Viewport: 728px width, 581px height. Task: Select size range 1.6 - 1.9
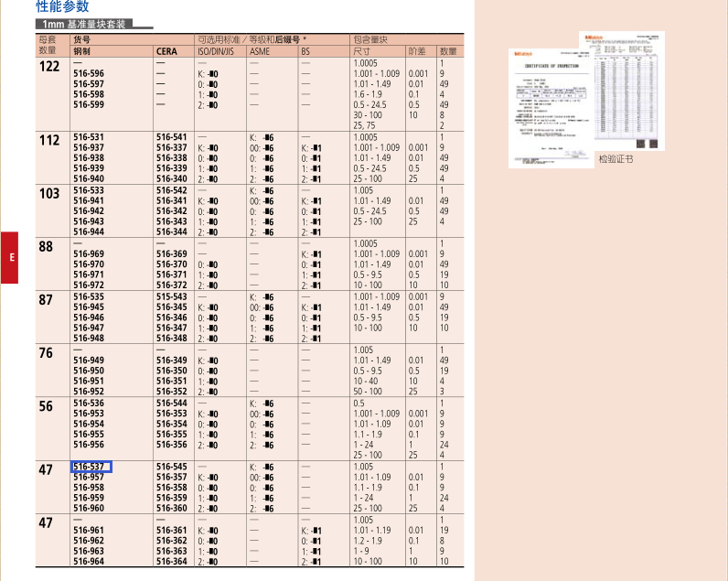368,94
